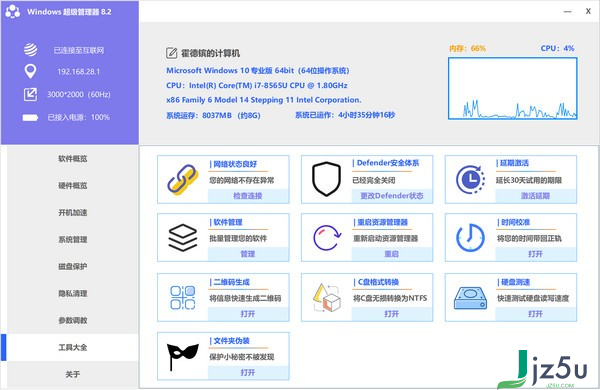Click the 软件管理 stacked layers icon

coord(183,238)
